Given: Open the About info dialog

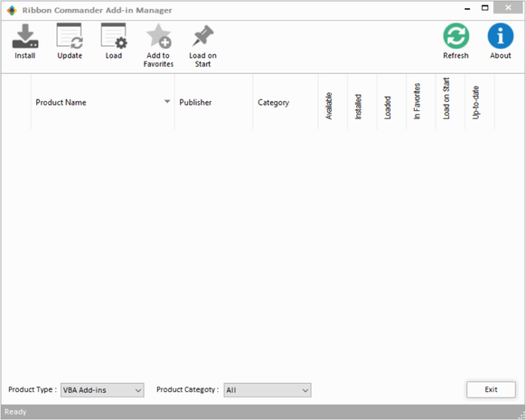Looking at the screenshot, I should coord(500,36).
